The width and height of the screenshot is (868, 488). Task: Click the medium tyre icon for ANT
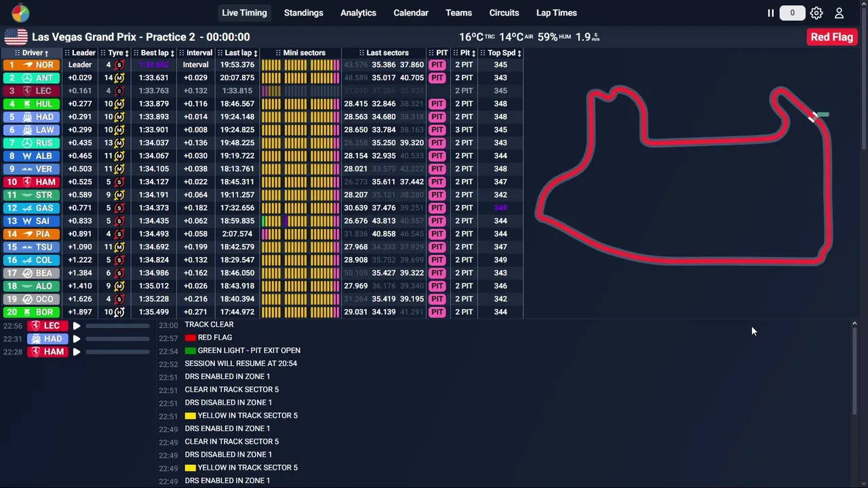coord(119,78)
